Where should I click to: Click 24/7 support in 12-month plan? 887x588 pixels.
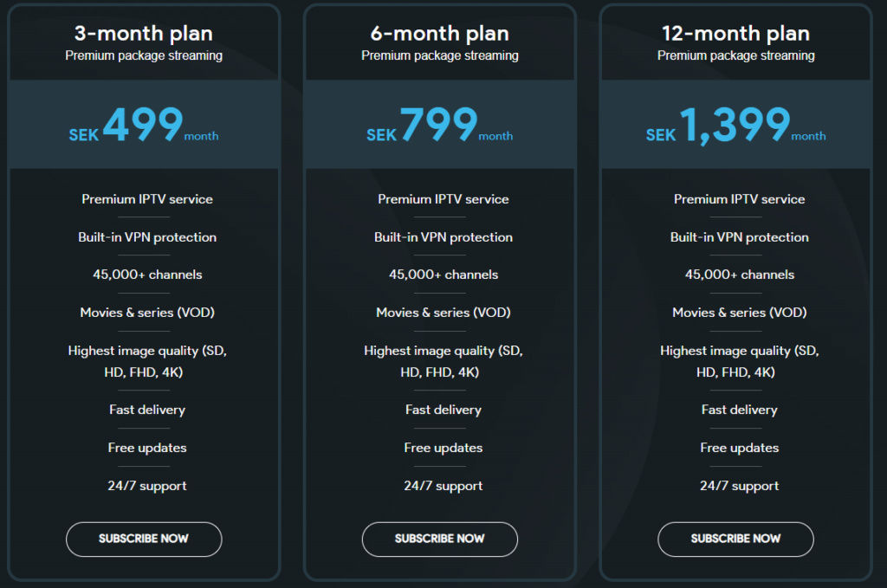tap(740, 486)
